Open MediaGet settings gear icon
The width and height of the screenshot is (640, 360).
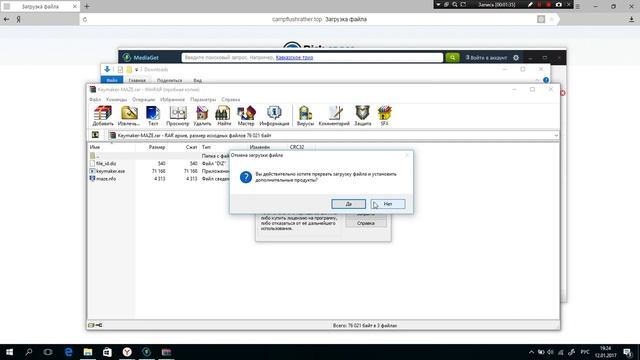pos(516,58)
